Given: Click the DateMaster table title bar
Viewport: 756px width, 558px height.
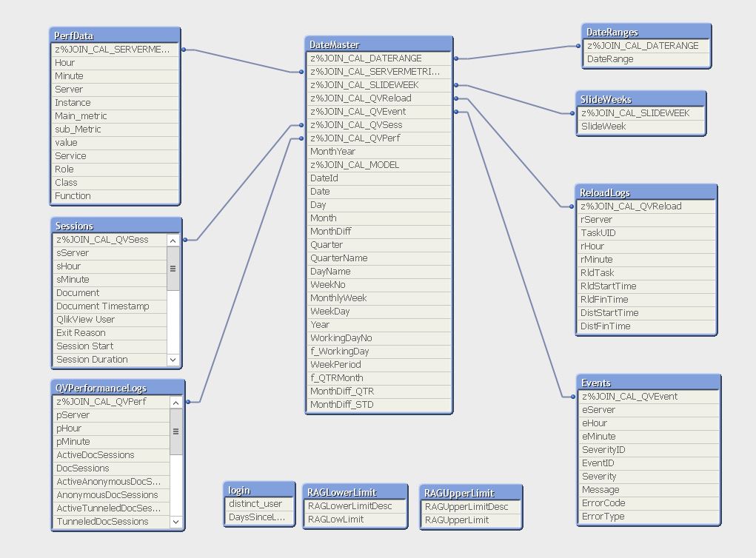Looking at the screenshot, I should 378,44.
